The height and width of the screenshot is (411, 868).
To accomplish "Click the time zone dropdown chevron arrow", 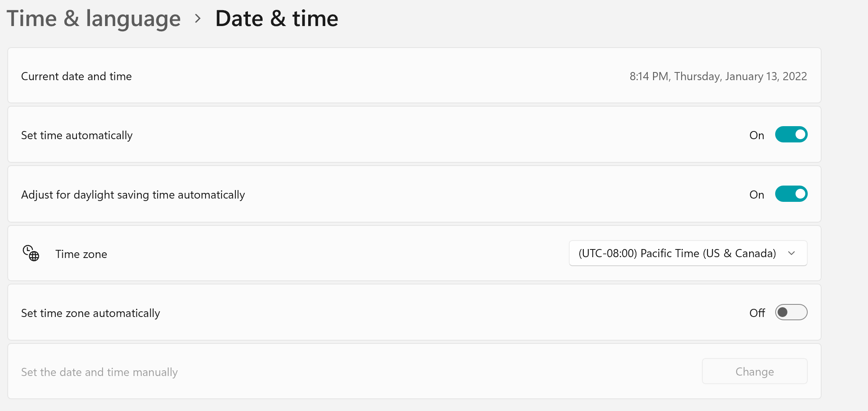I will tap(791, 253).
